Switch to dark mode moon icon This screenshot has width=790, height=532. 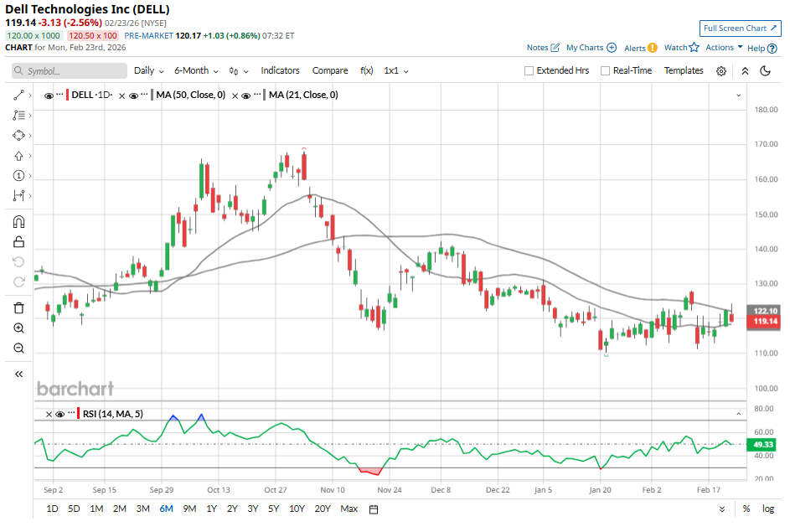[x=765, y=71]
